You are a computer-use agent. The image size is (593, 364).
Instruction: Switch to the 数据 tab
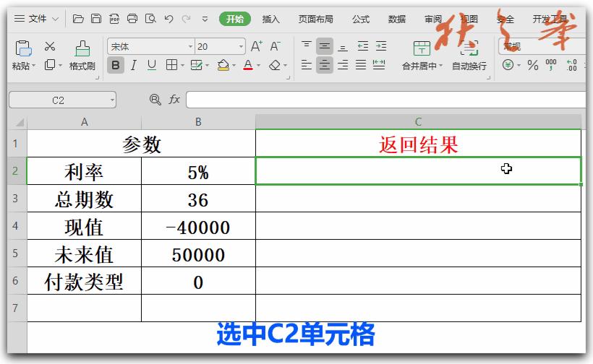click(x=397, y=19)
